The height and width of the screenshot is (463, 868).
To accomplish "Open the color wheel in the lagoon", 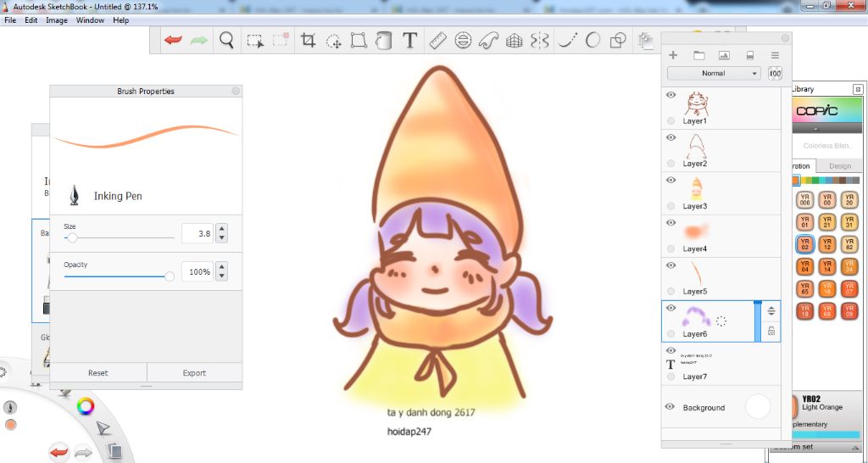I will [x=86, y=407].
